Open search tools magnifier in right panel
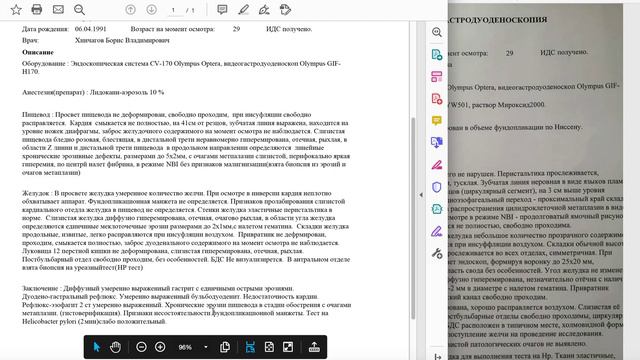The width and height of the screenshot is (640, 360). click(x=437, y=32)
